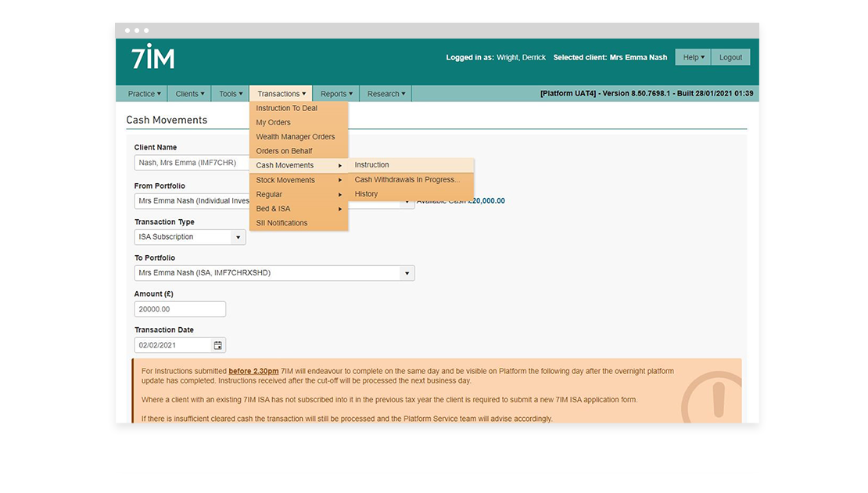
Task: Open the Research menu
Action: click(x=386, y=94)
